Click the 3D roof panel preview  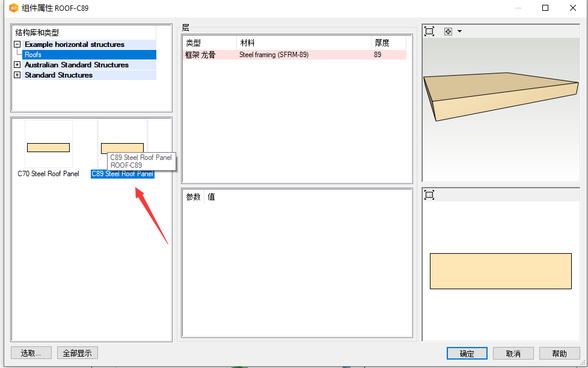pyautogui.click(x=501, y=96)
